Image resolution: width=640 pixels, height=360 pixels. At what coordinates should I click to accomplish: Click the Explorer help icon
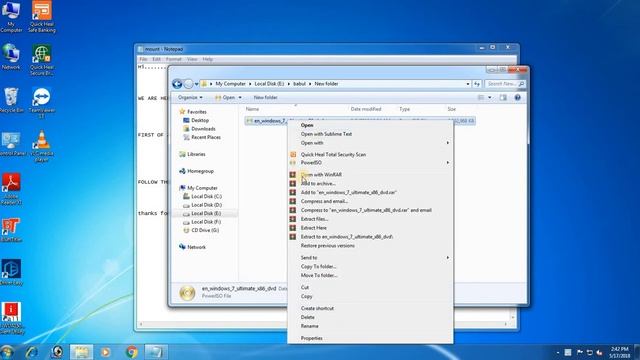(518, 98)
